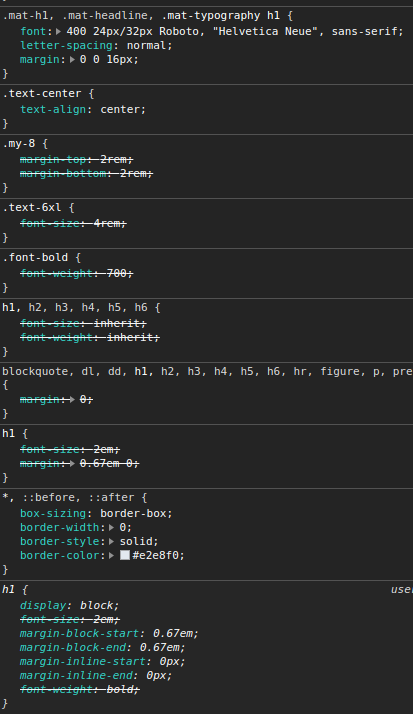Click the user agent stylesheet label
The height and width of the screenshot is (714, 413).
click(402, 590)
